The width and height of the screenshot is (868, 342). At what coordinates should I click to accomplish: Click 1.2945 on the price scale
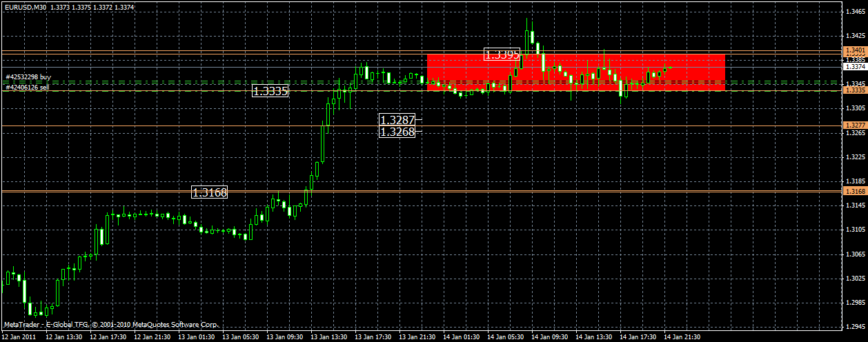pos(856,326)
